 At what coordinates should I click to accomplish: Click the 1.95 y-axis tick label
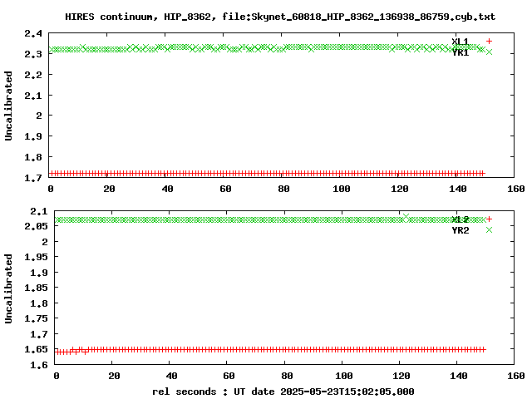tap(37, 257)
